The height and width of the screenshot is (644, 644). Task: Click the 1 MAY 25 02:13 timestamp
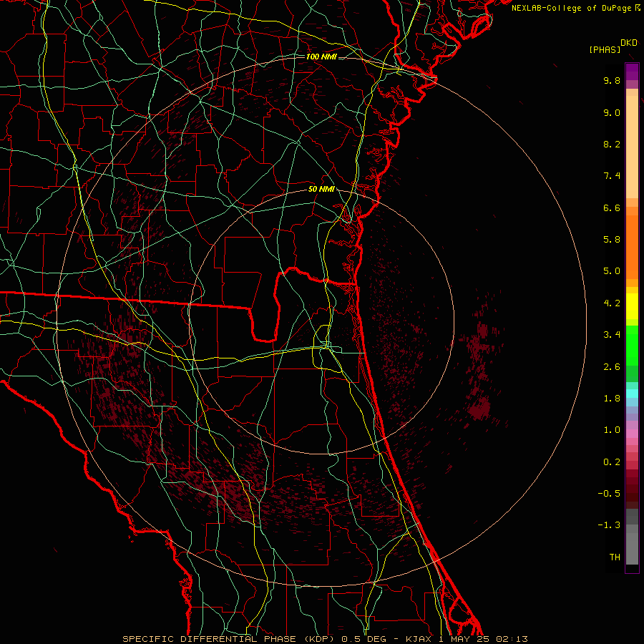pos(482,639)
